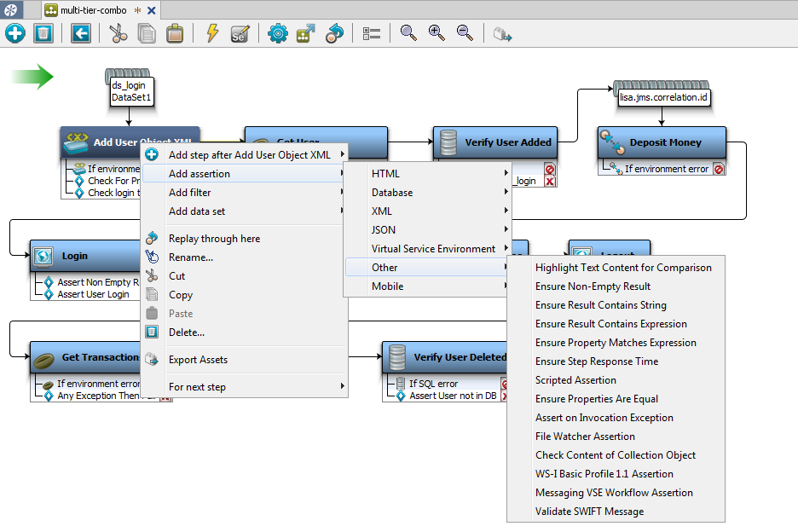Select the Login step node in the workflow
The height and width of the screenshot is (532, 798).
point(75,255)
